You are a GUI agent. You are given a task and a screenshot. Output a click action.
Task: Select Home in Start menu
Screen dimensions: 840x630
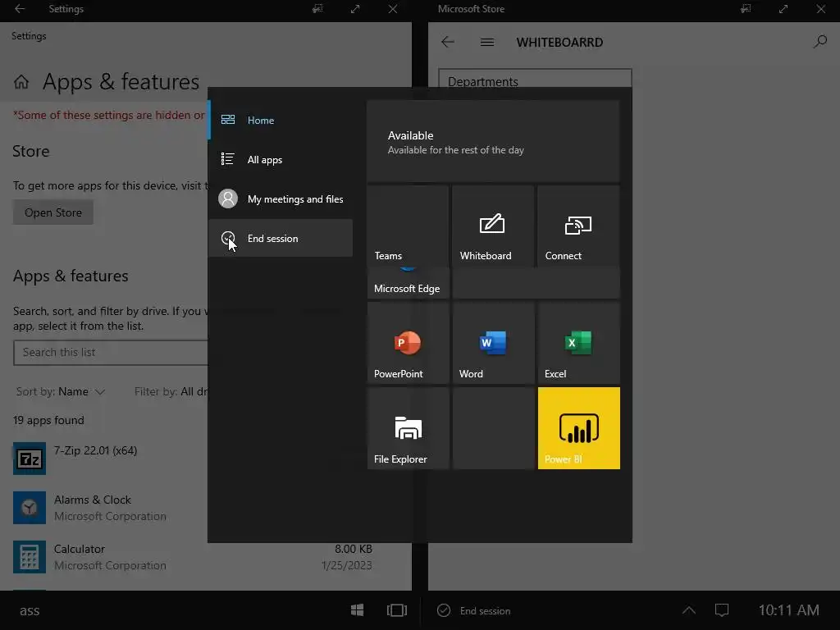click(281, 120)
